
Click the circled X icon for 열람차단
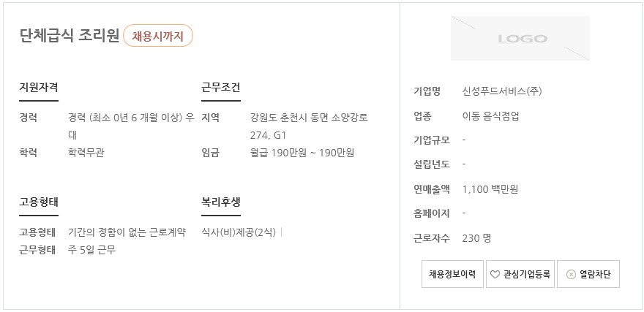(x=571, y=274)
